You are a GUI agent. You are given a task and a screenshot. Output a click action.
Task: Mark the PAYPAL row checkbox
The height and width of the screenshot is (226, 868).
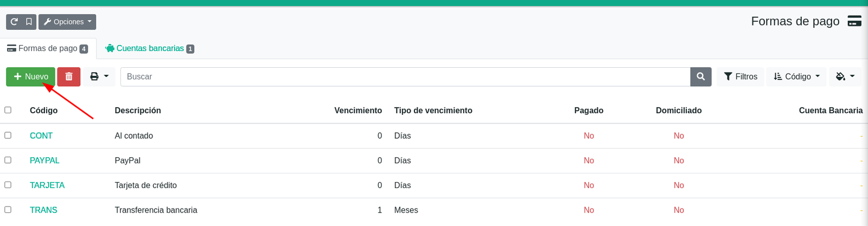point(8,160)
